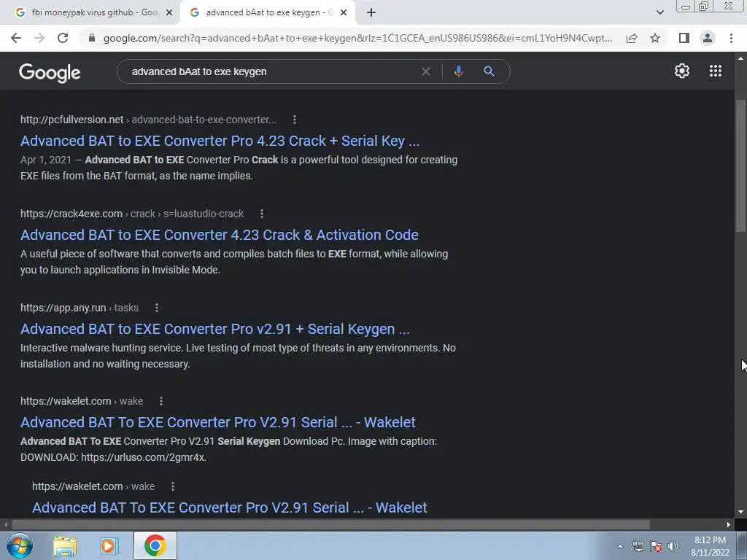Image resolution: width=747 pixels, height=560 pixels.
Task: Open the Chrome side panel icon
Action: [684, 38]
